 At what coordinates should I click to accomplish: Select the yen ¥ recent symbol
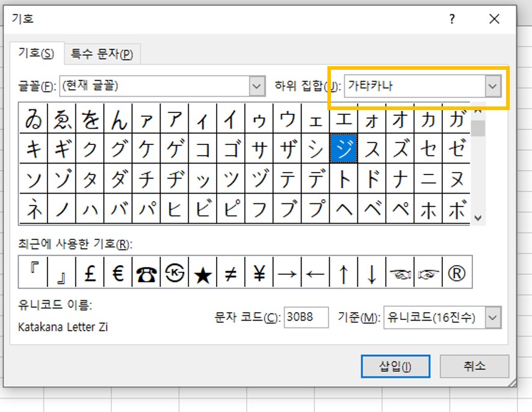(x=259, y=272)
